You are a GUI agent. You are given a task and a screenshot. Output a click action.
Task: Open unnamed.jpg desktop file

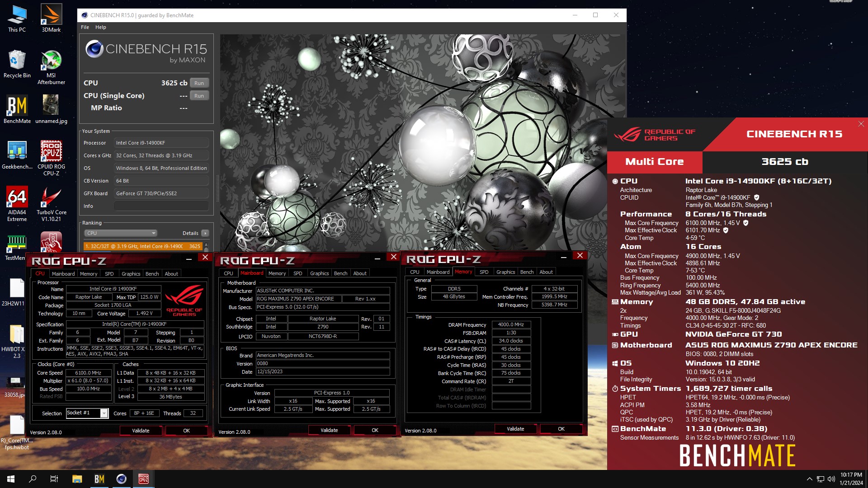coord(51,109)
